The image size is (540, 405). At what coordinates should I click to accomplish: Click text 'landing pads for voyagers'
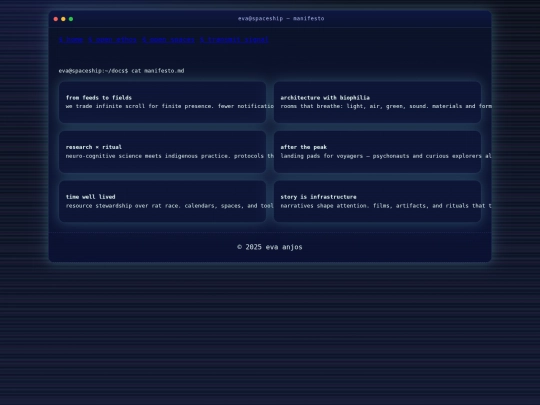322,156
